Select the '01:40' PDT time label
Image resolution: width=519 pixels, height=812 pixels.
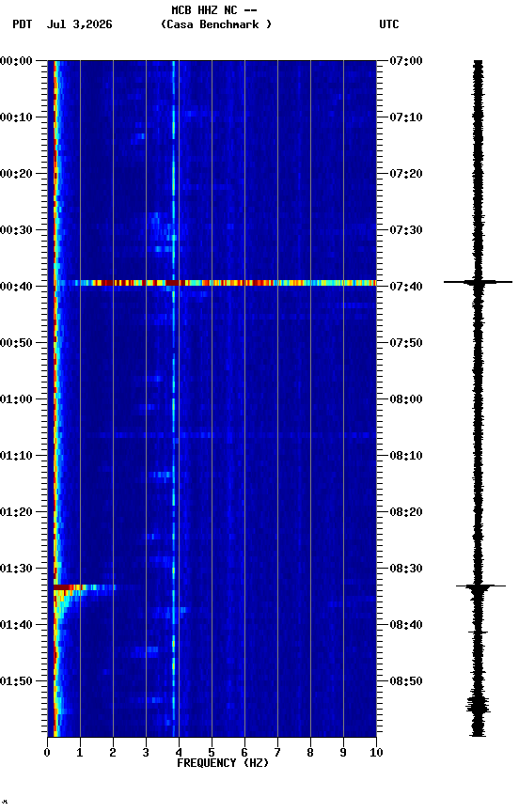click(16, 626)
